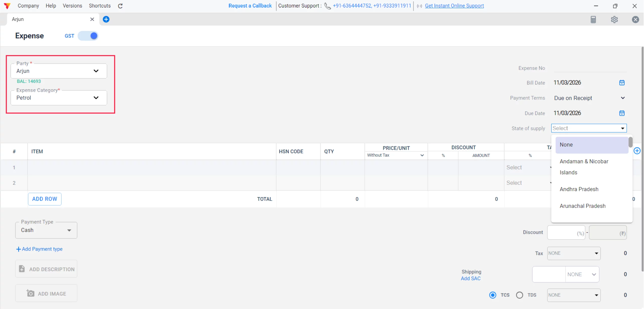Open the calculator icon
This screenshot has width=644, height=309.
[x=593, y=20]
